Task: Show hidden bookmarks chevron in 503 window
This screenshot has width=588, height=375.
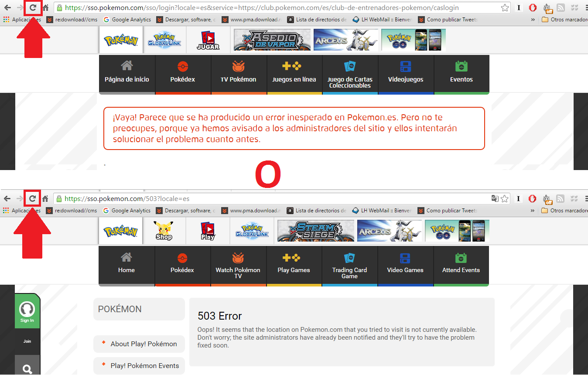Action: point(533,211)
